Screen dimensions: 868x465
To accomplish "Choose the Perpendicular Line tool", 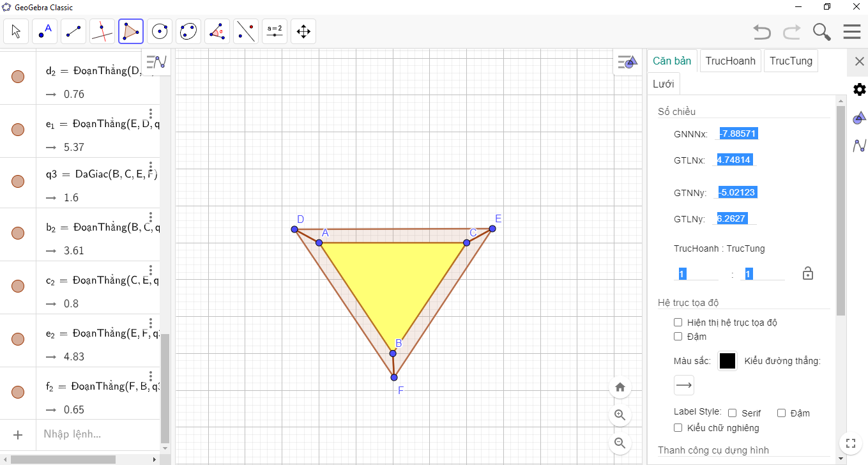I will click(102, 31).
